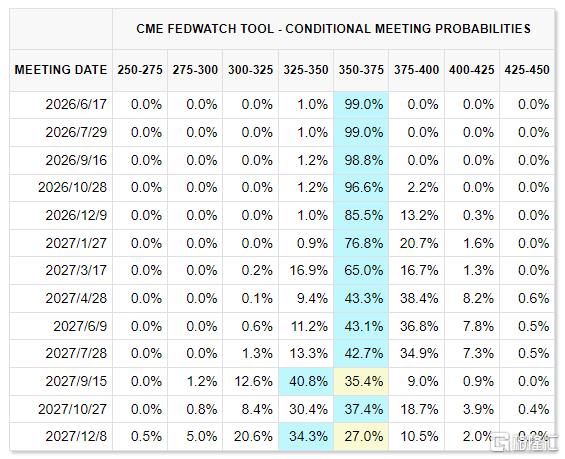Click the 425-450 column header
The width and height of the screenshot is (565, 459).
[x=527, y=70]
